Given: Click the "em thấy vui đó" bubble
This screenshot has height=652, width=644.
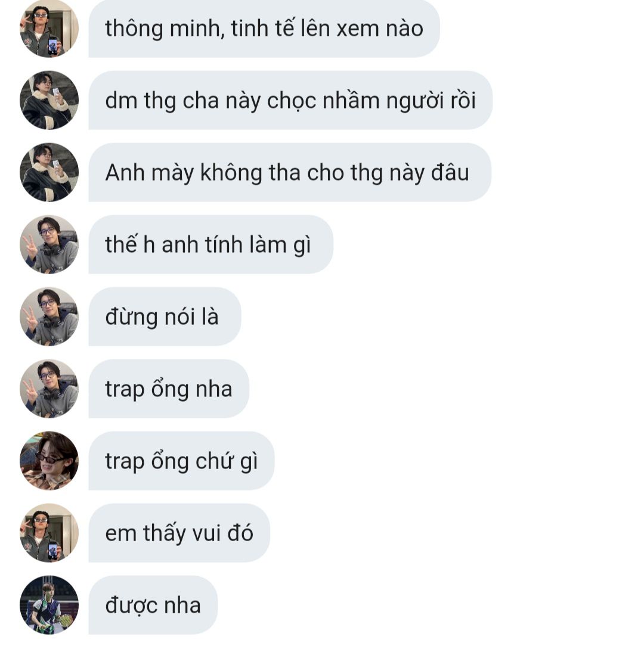Looking at the screenshot, I should pos(179,533).
